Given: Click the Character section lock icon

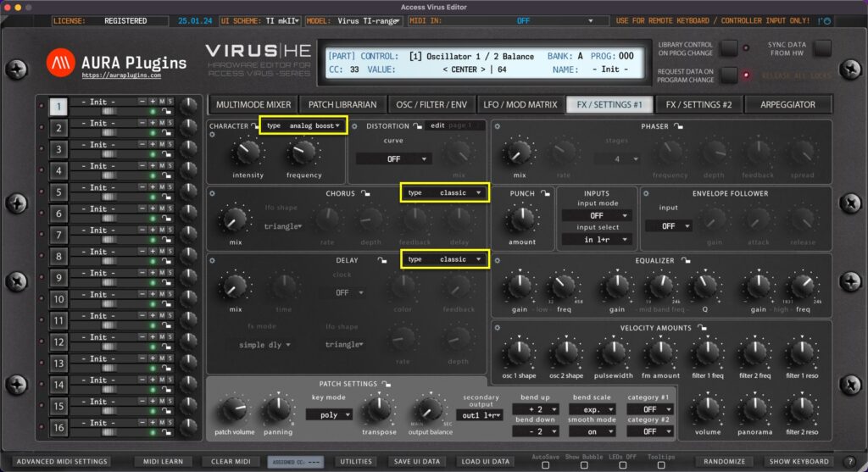Looking at the screenshot, I should [x=254, y=126].
